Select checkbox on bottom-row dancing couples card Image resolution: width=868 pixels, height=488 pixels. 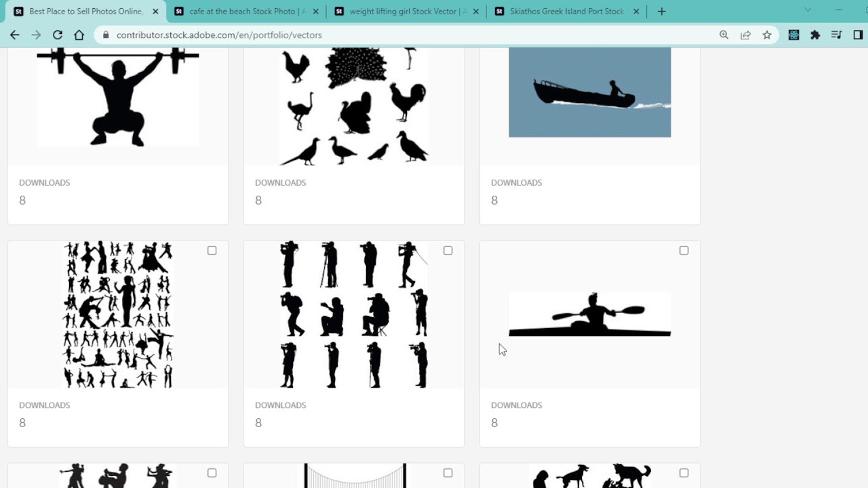212,473
